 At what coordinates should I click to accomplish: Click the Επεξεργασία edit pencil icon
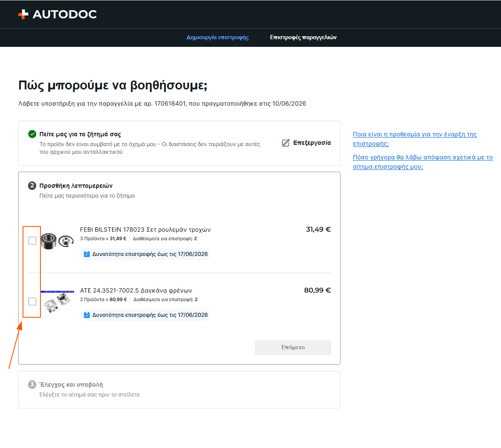coord(286,143)
